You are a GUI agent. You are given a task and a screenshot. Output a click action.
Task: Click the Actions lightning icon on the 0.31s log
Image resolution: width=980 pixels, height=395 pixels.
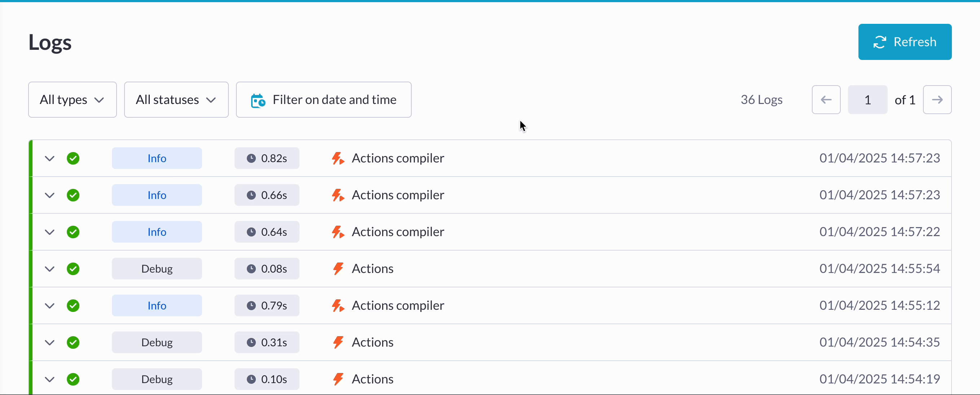point(338,343)
